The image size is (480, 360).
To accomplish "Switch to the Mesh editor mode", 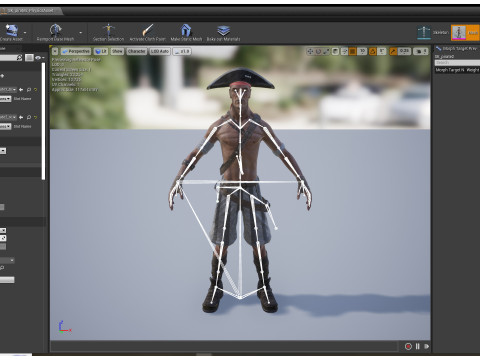I will 465,33.
